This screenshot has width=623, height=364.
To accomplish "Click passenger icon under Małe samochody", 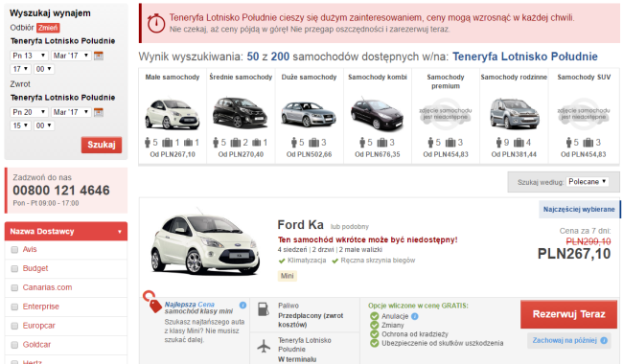I will [x=148, y=142].
